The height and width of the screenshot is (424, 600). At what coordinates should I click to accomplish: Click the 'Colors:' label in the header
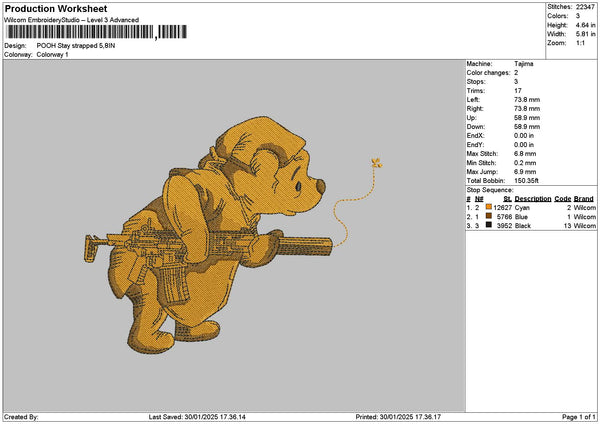click(558, 16)
